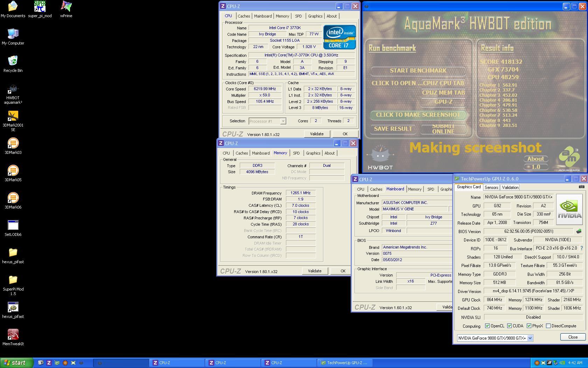Click Validate in the CPU-Z CPU window

click(317, 134)
